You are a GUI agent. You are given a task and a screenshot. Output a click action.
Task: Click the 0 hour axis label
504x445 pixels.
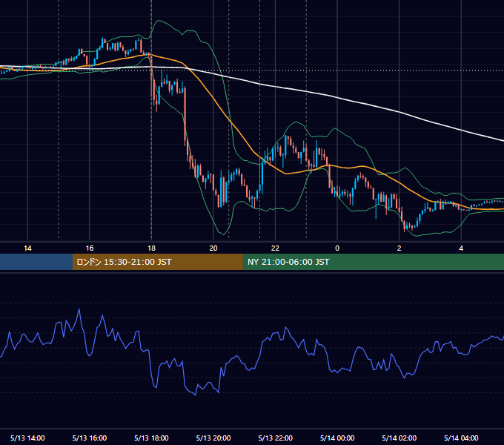[337, 248]
